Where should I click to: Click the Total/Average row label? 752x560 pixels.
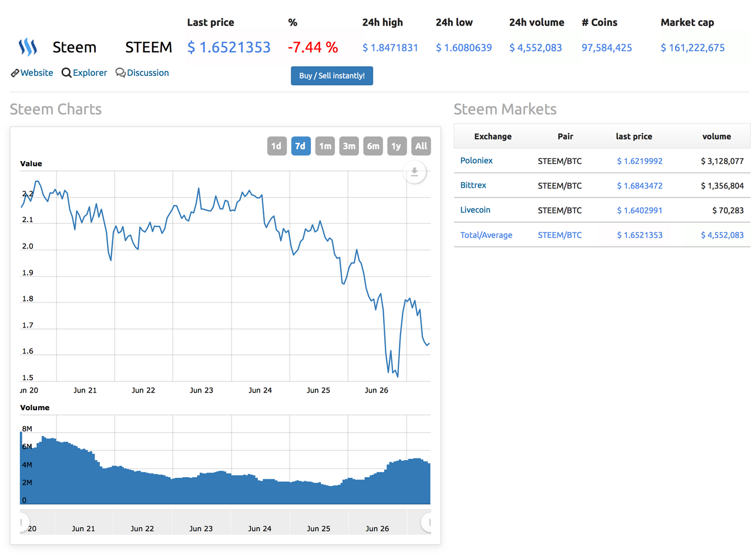486,235
